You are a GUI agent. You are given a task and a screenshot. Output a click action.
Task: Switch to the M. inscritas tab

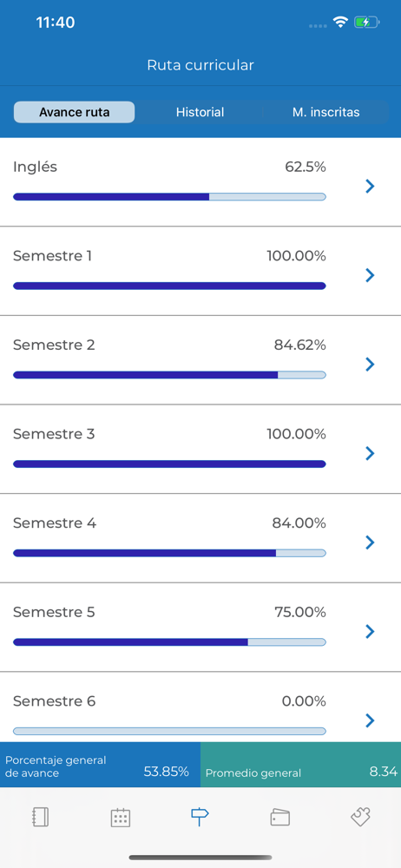pos(325,112)
